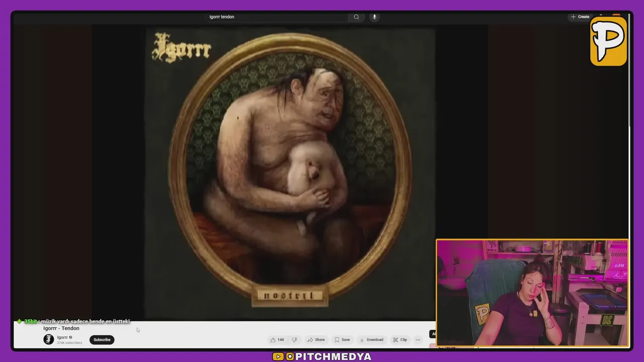Click the '35bit' chat overlay message

[73, 321]
